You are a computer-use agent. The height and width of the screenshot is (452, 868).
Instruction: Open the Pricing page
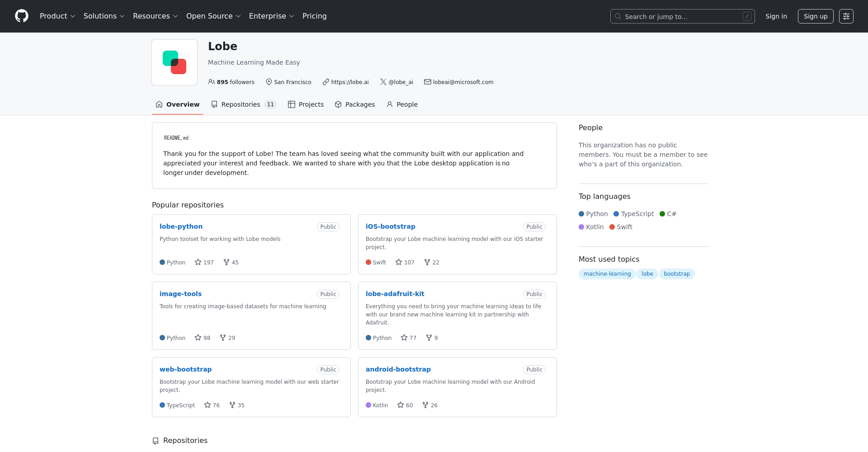pyautogui.click(x=315, y=16)
